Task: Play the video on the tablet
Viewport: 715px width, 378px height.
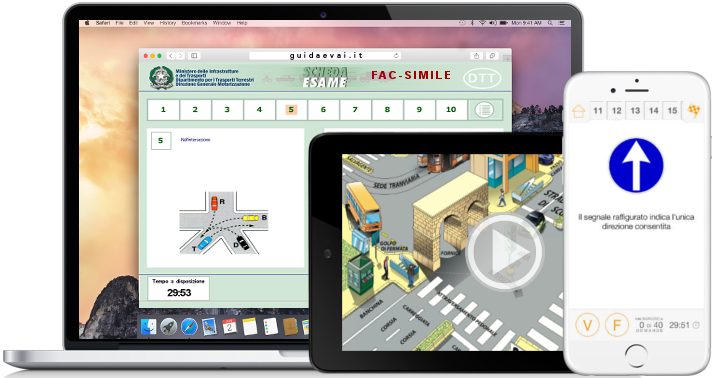Action: [x=505, y=252]
